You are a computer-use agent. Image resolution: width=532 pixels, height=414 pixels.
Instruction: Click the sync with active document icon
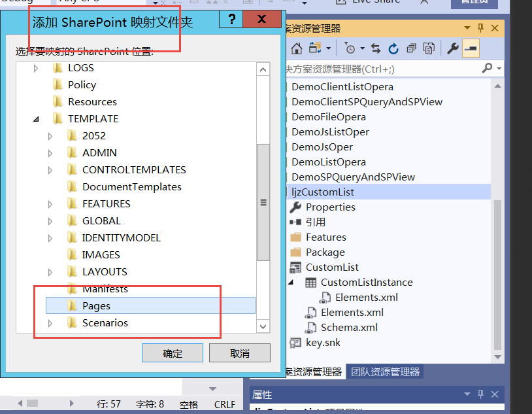pos(376,48)
